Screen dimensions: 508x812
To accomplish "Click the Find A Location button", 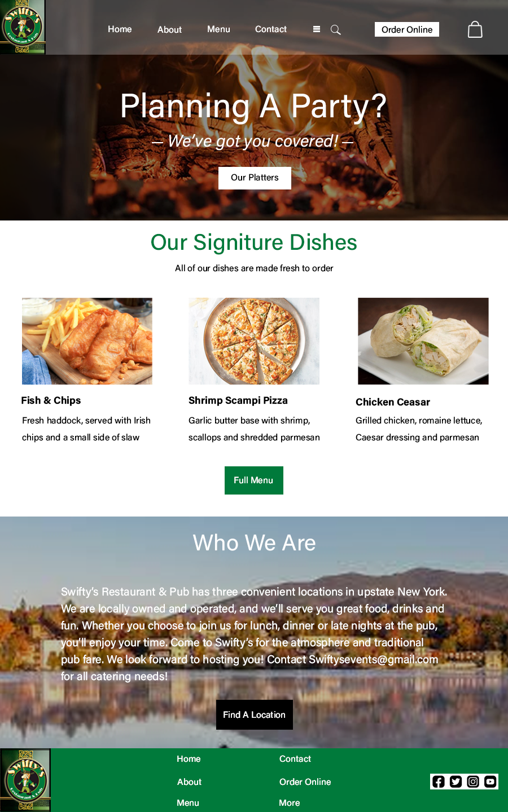I will tap(255, 714).
